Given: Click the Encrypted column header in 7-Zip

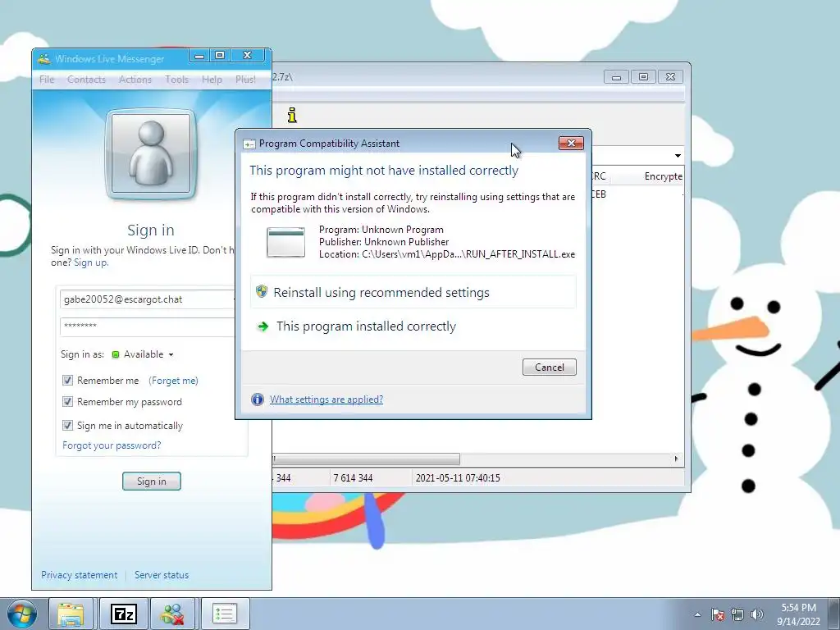Looking at the screenshot, I should 663,176.
